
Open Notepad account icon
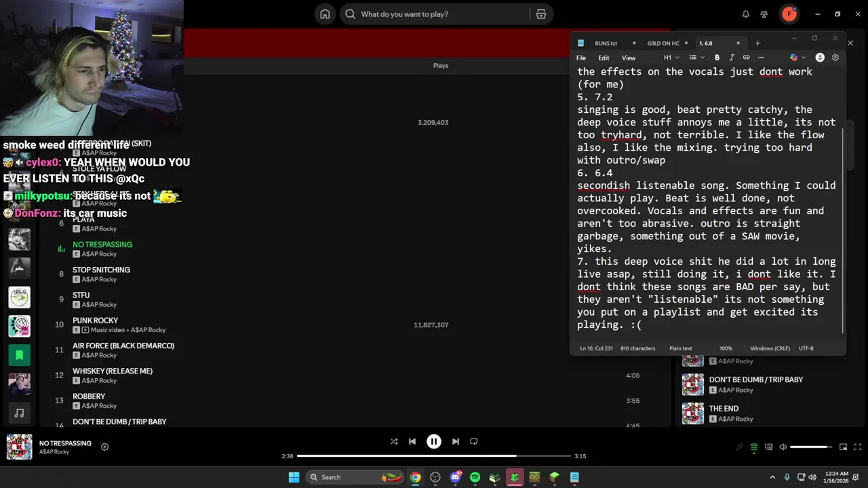click(820, 58)
